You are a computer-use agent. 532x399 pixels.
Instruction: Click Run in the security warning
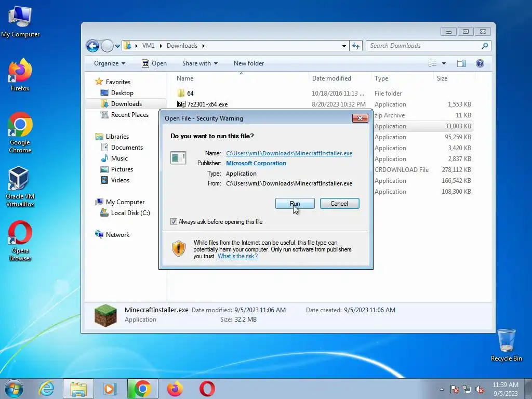click(295, 204)
